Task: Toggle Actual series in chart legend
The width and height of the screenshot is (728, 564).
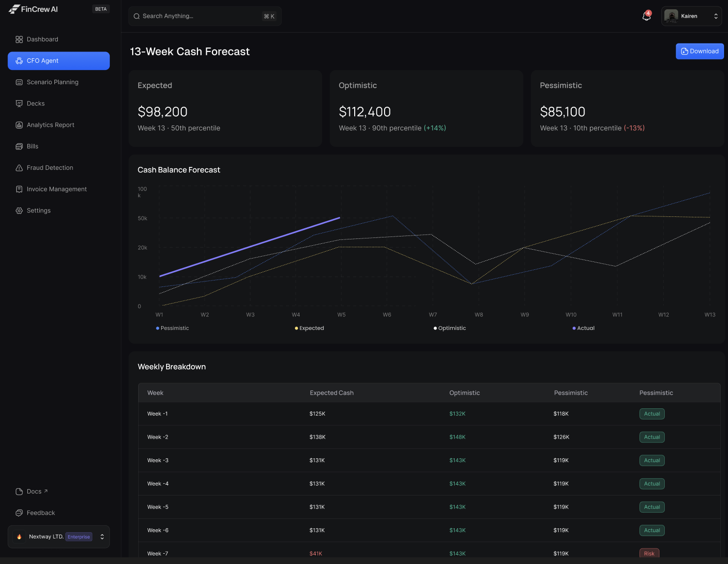Action: coord(583,328)
